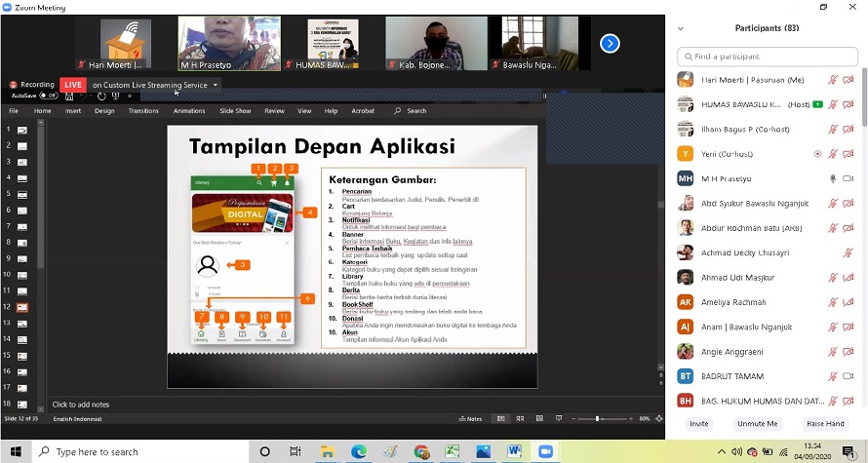Click M H Prasetyo's microphone icon
This screenshot has height=463, width=868.
pyautogui.click(x=833, y=178)
